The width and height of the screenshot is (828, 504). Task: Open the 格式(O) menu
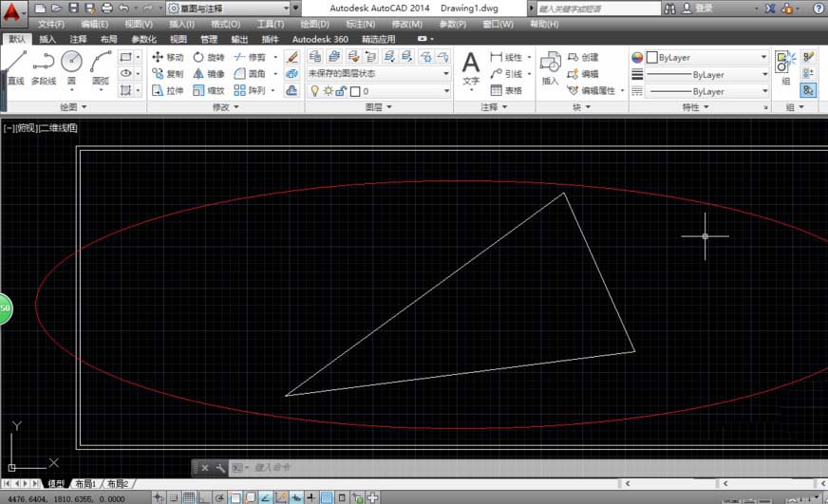tap(225, 25)
